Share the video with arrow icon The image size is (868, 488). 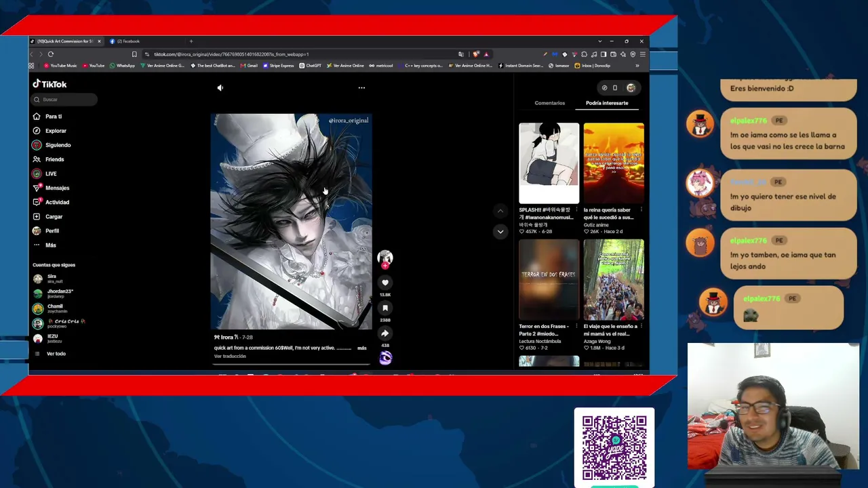[385, 333]
